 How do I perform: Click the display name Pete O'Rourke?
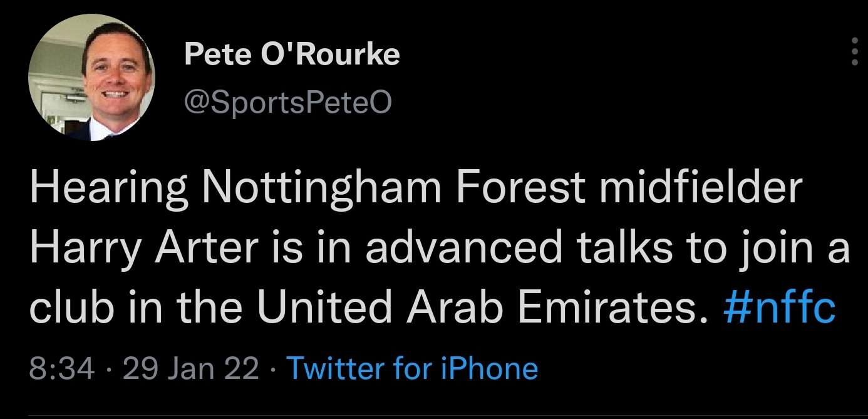coord(292,56)
